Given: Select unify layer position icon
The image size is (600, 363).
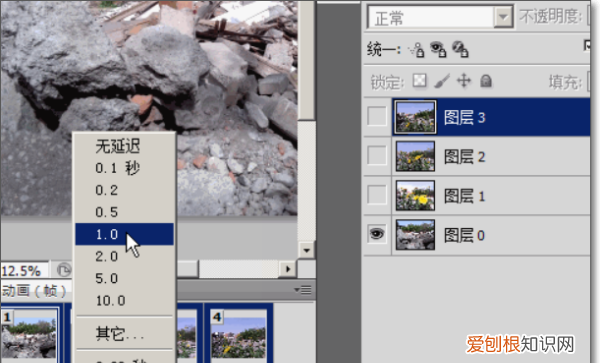Looking at the screenshot, I should point(416,50).
